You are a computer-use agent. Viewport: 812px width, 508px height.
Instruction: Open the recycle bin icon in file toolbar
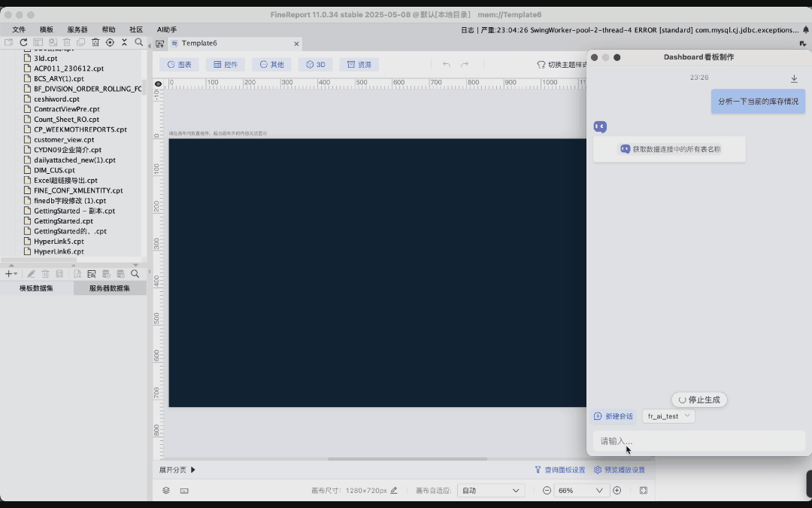[x=95, y=42]
